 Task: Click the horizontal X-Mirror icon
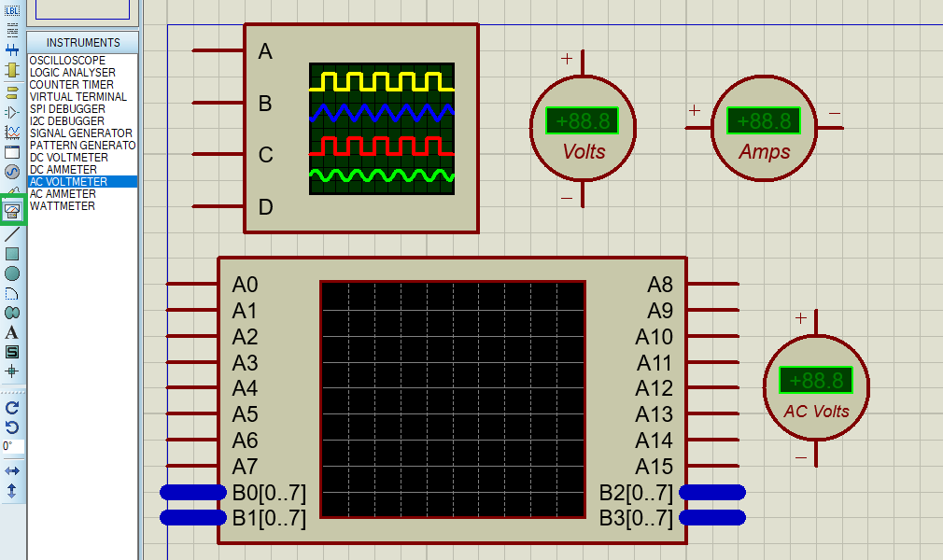(x=12, y=471)
